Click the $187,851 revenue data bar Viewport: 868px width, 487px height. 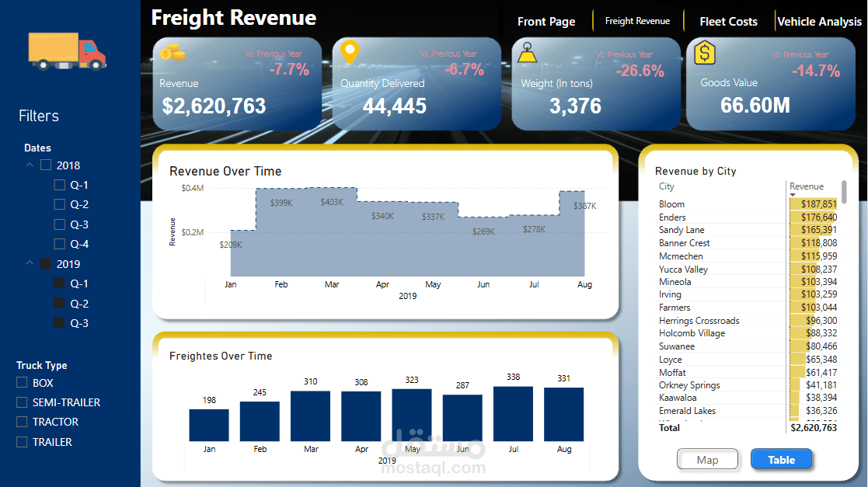coord(814,204)
